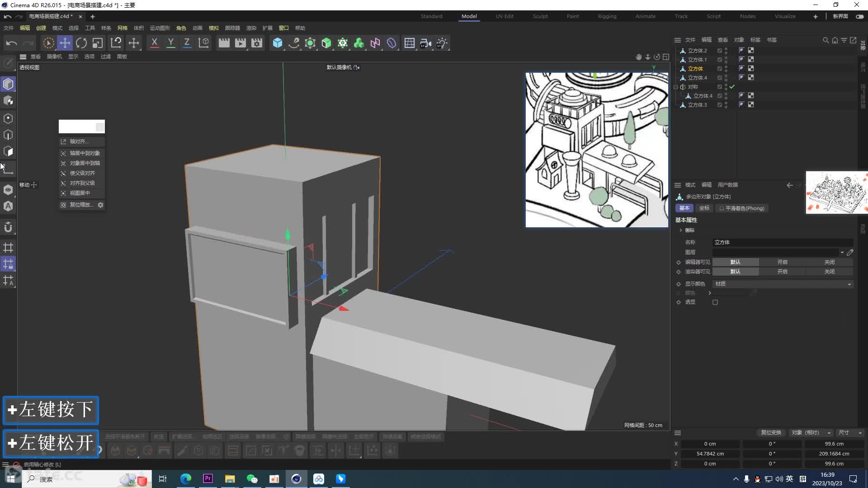Toggle Z axis lock
Image resolution: width=868 pixels, height=488 pixels.
click(x=187, y=43)
